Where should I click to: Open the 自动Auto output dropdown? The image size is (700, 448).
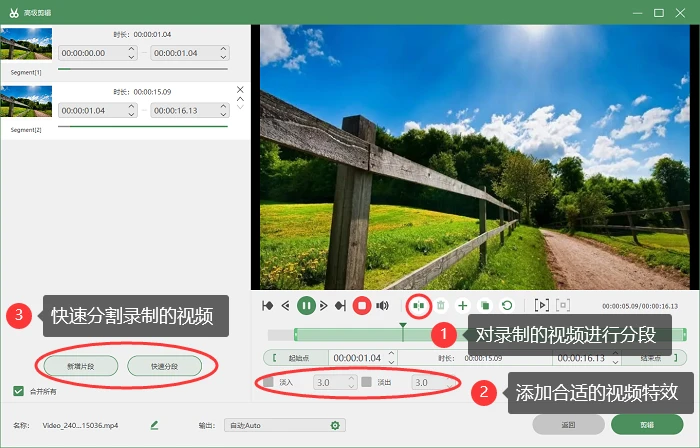(x=285, y=425)
